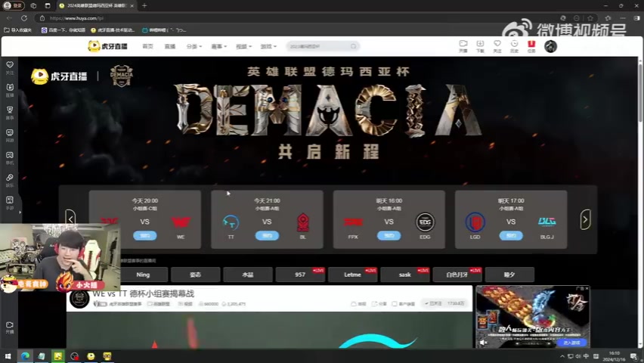Reserve the TT vs BL match
Viewport: 644px width, 363px height.
click(x=267, y=235)
